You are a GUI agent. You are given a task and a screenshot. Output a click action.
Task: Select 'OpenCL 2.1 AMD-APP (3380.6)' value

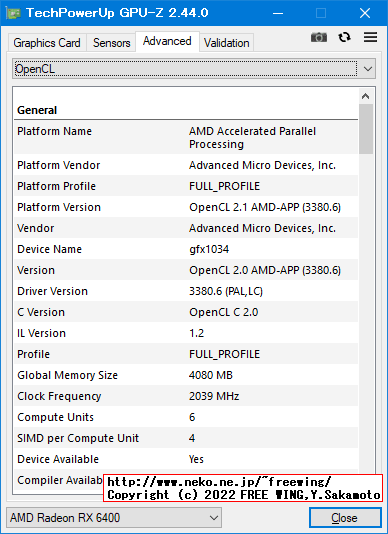pos(265,207)
